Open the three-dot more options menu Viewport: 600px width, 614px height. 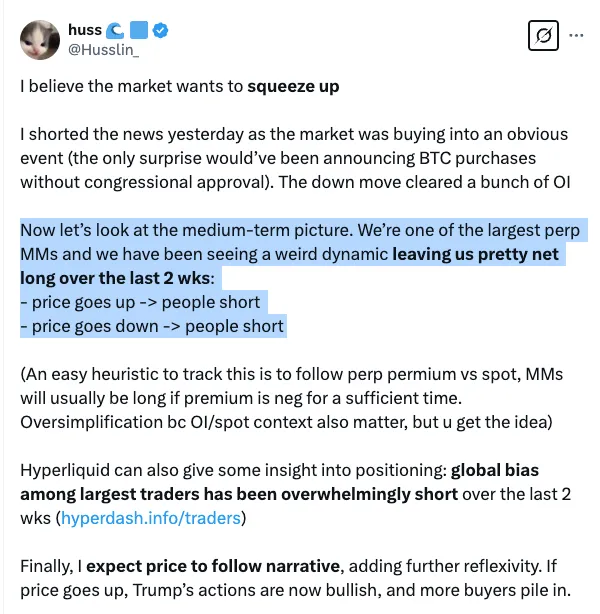pyautogui.click(x=576, y=36)
